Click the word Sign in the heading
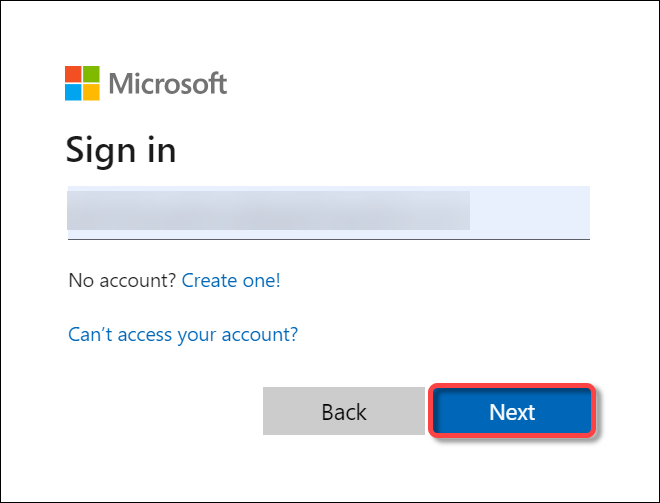 [x=101, y=150]
